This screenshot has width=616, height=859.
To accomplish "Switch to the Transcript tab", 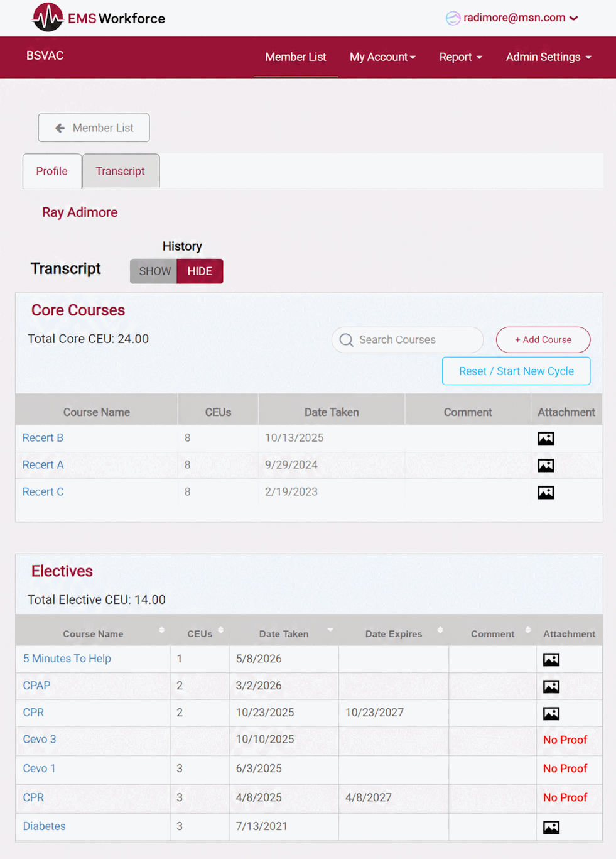I will click(x=120, y=171).
